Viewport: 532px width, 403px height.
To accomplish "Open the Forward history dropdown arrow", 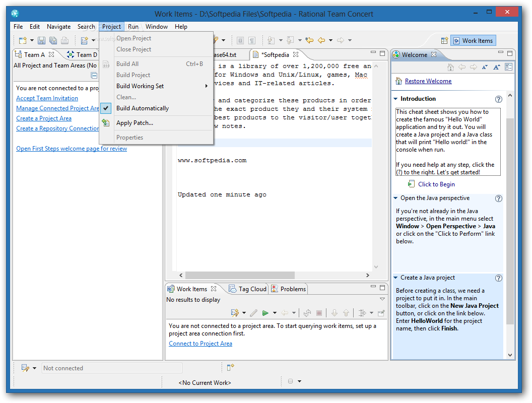I will [x=350, y=40].
